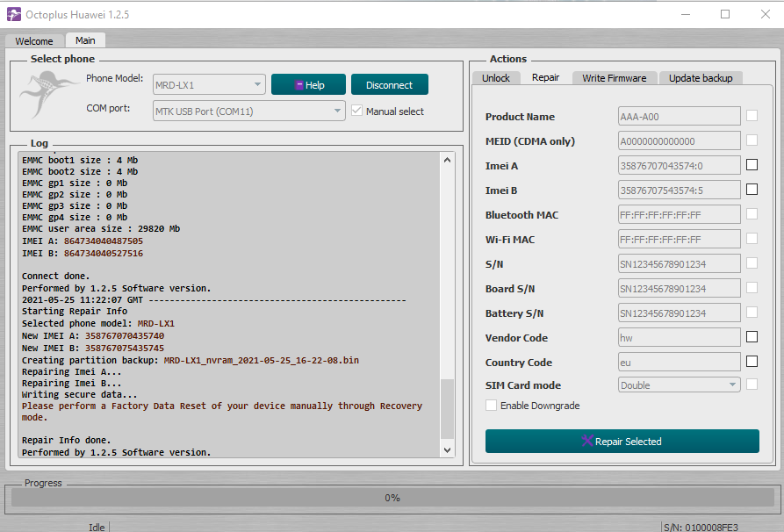
Task: Click the purple book icon on Help button
Action: (x=299, y=85)
